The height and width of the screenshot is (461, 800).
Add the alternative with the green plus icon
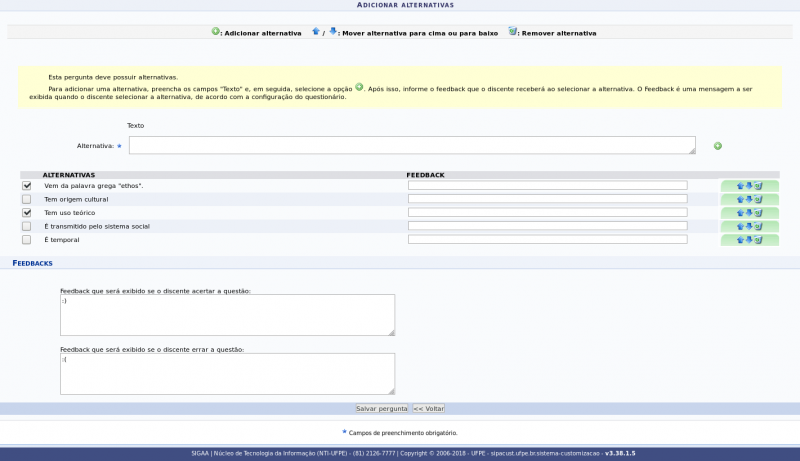pos(718,146)
